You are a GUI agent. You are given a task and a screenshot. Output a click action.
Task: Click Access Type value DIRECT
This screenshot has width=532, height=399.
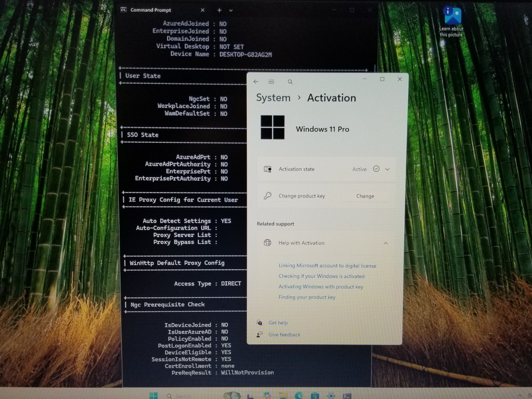click(231, 283)
